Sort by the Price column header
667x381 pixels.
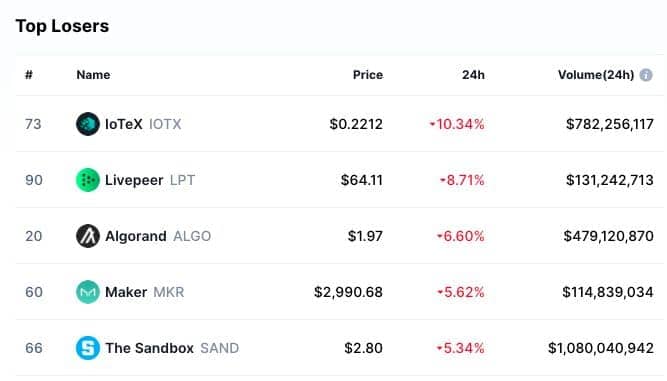368,75
